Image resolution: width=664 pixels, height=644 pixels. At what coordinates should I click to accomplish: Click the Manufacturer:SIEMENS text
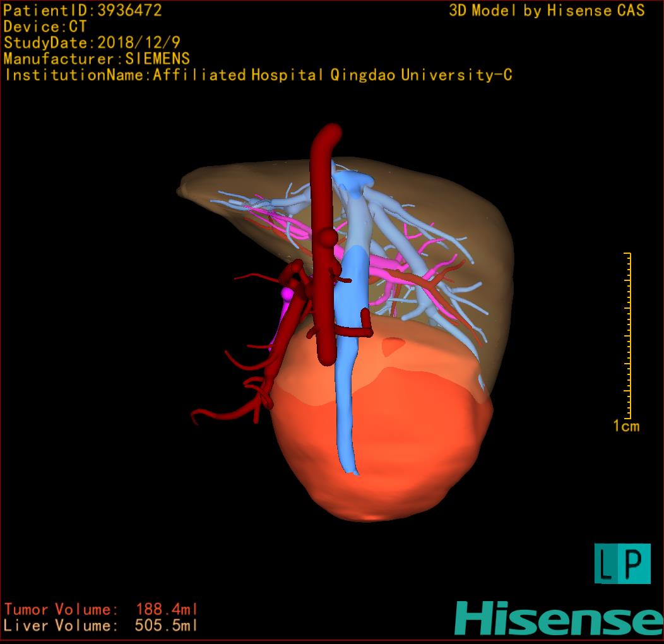[x=97, y=59]
